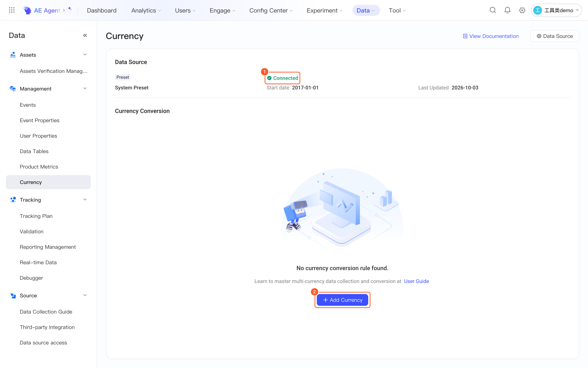Click the Source section icon
The height and width of the screenshot is (368, 588).
(13, 296)
